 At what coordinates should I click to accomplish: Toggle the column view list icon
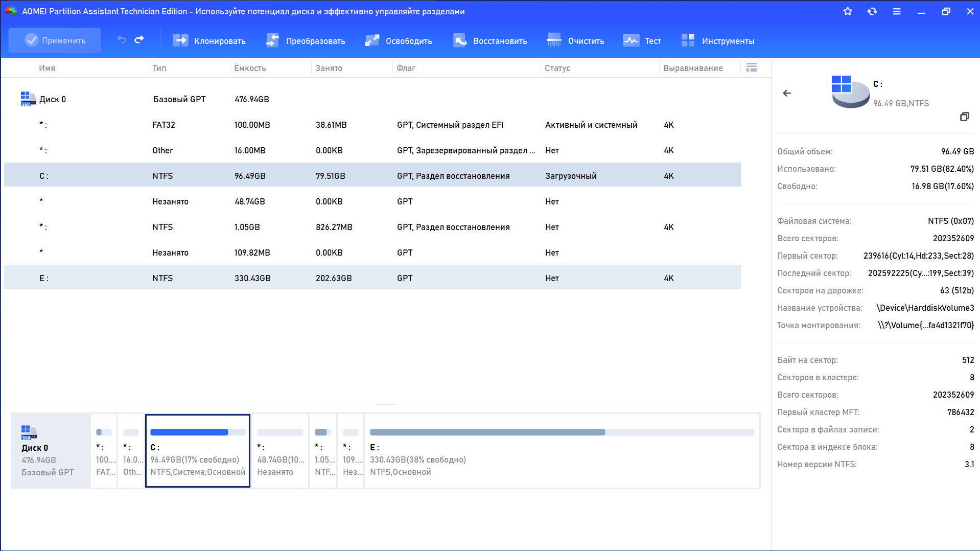pos(752,67)
